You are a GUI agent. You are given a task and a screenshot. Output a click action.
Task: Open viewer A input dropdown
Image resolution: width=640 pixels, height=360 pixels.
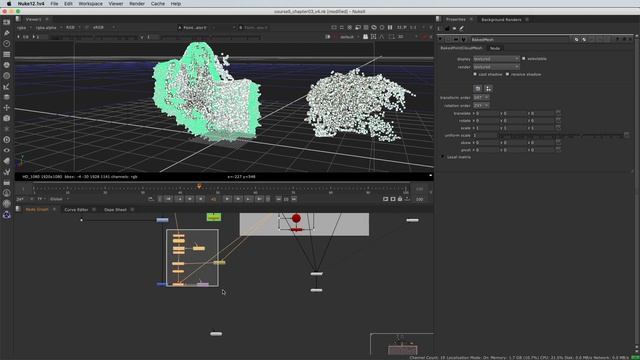(x=206, y=27)
